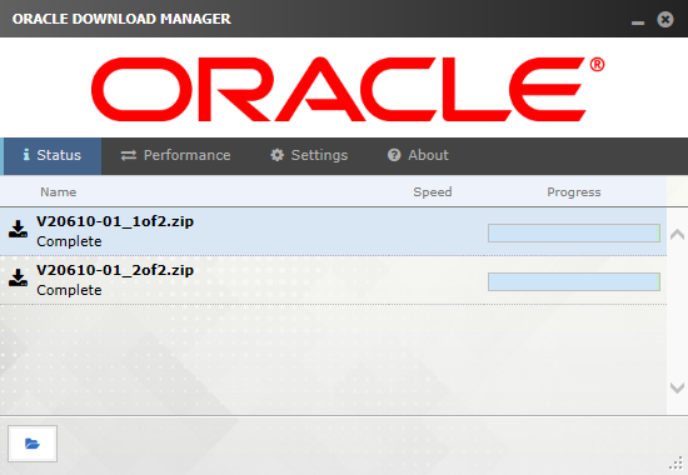The image size is (688, 475).
Task: Click Complete status under V20610-01_1of2.zip
Action: point(69,242)
